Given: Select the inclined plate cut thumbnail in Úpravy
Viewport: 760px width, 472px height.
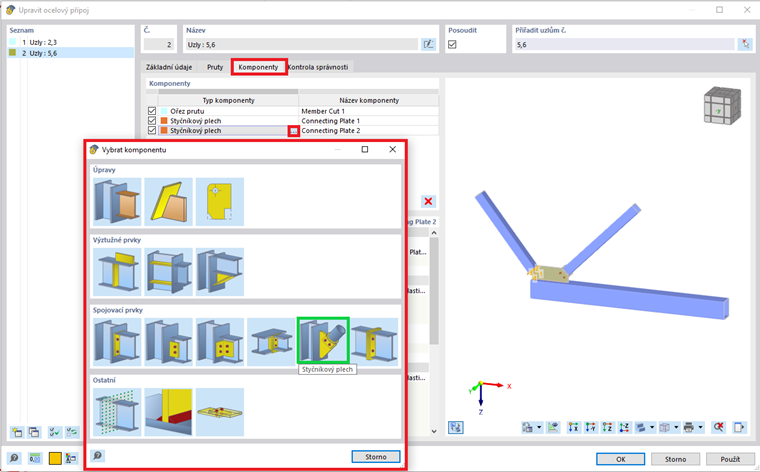Looking at the screenshot, I should (x=169, y=202).
